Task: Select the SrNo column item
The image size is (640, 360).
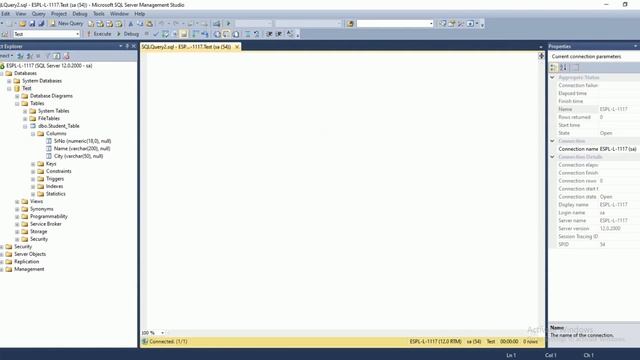Action: point(82,141)
